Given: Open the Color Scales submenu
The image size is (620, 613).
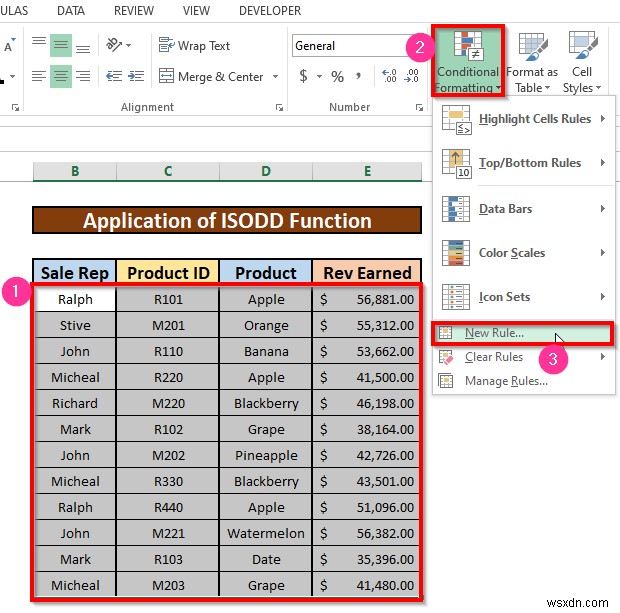Looking at the screenshot, I should click(524, 253).
